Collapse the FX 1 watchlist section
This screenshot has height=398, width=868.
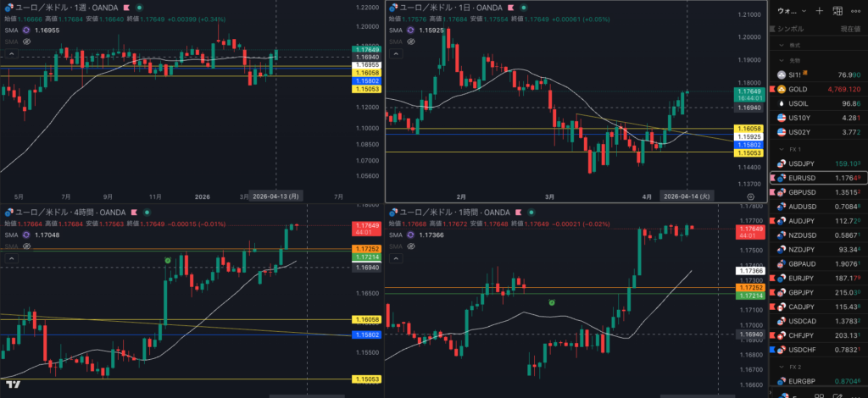(782, 149)
